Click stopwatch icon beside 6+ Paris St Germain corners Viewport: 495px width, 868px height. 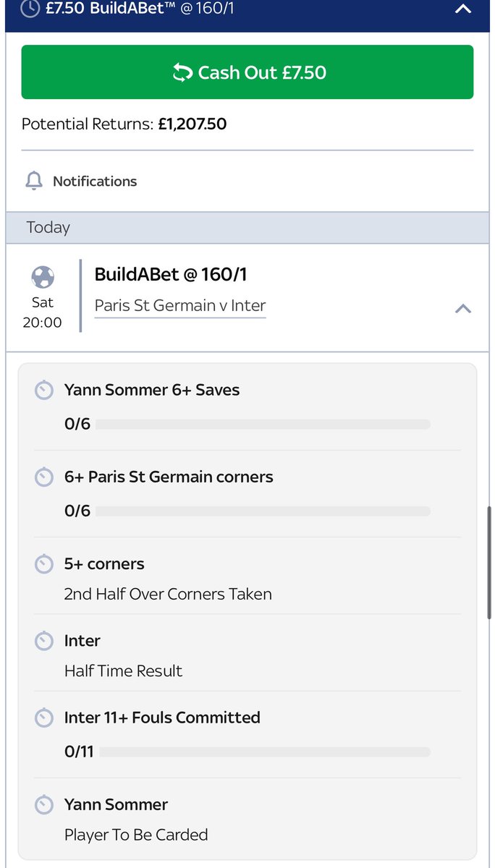(44, 477)
